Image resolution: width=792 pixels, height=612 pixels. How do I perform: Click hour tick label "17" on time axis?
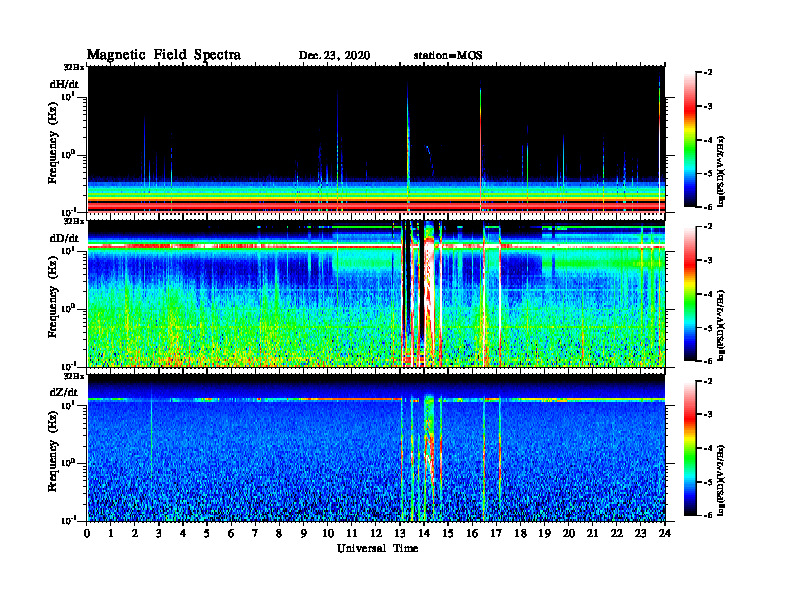pyautogui.click(x=496, y=534)
